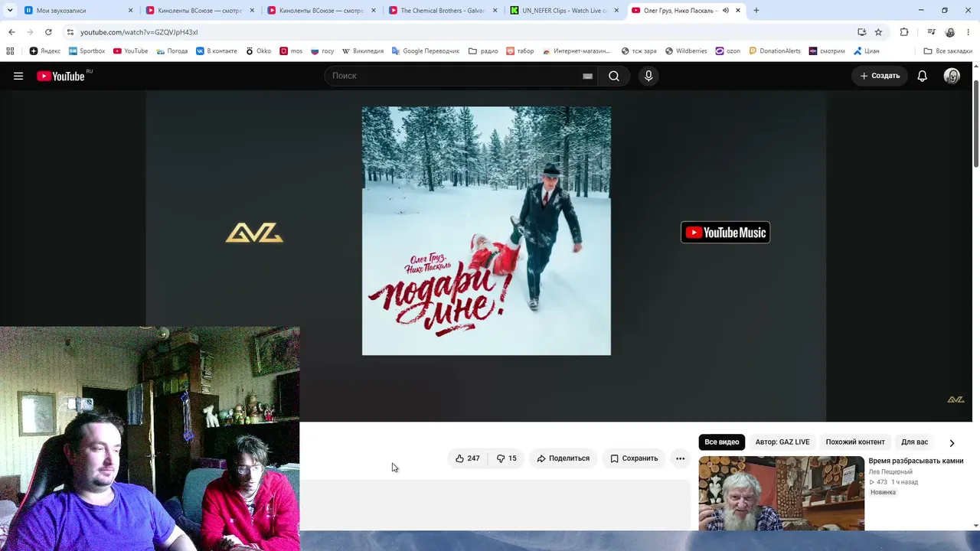Open the Okko bookmark
This screenshot has width=980, height=551.
pyautogui.click(x=258, y=51)
